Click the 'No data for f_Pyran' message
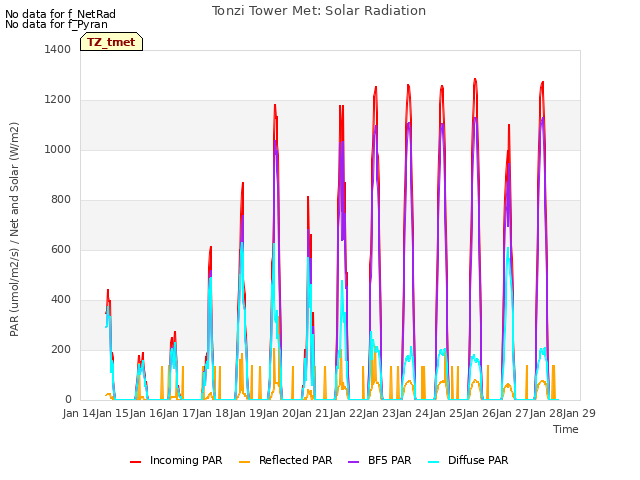Screen dimensions: 640x480 (56, 24)
